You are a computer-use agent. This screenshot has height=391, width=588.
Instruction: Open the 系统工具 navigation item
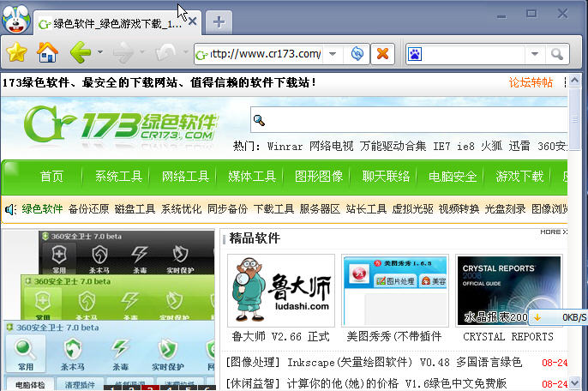(x=118, y=177)
